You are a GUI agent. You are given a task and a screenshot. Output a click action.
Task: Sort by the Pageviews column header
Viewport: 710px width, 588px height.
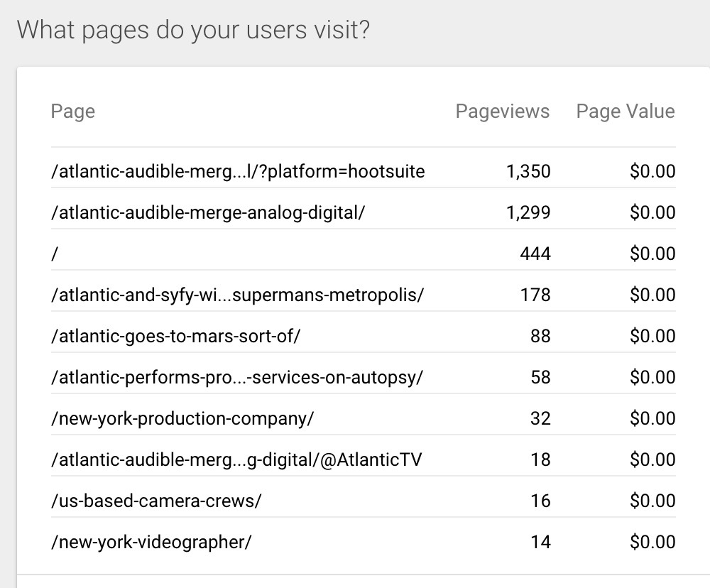point(502,111)
